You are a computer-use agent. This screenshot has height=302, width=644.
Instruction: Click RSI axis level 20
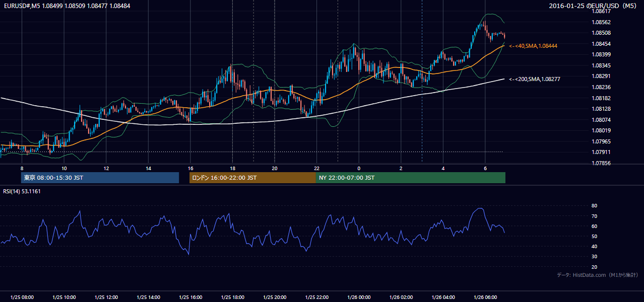pos(595,267)
